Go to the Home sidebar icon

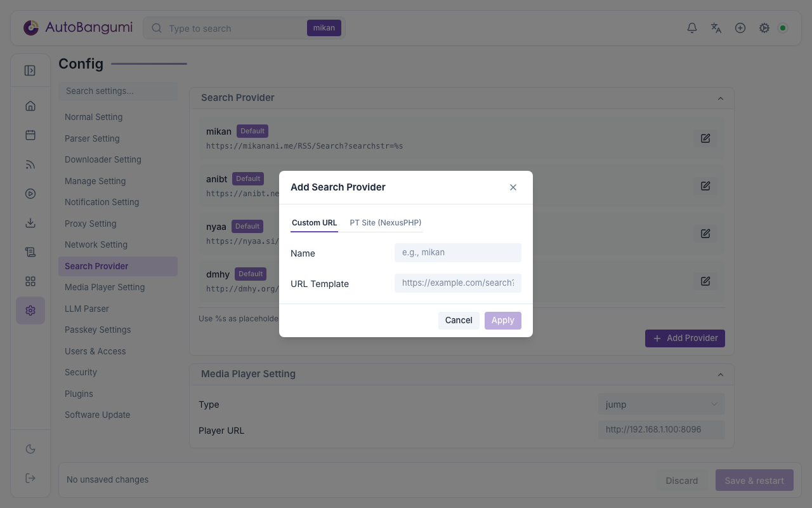[x=30, y=106]
